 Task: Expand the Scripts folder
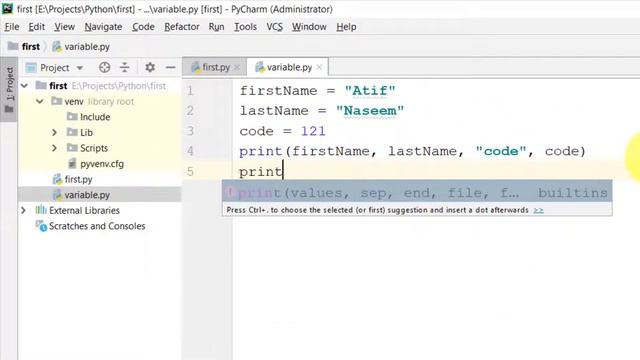[x=54, y=148]
